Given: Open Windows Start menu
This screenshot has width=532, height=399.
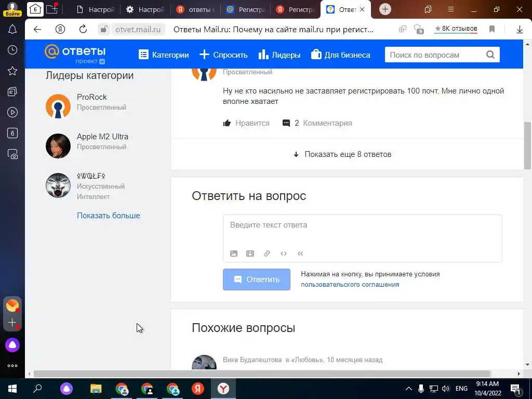Looking at the screenshot, I should coord(12,389).
